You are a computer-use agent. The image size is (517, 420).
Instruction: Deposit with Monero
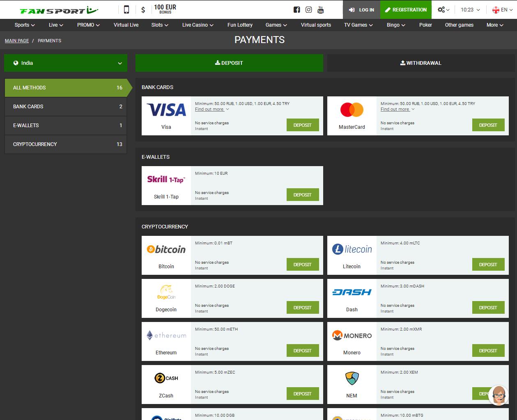[488, 351]
